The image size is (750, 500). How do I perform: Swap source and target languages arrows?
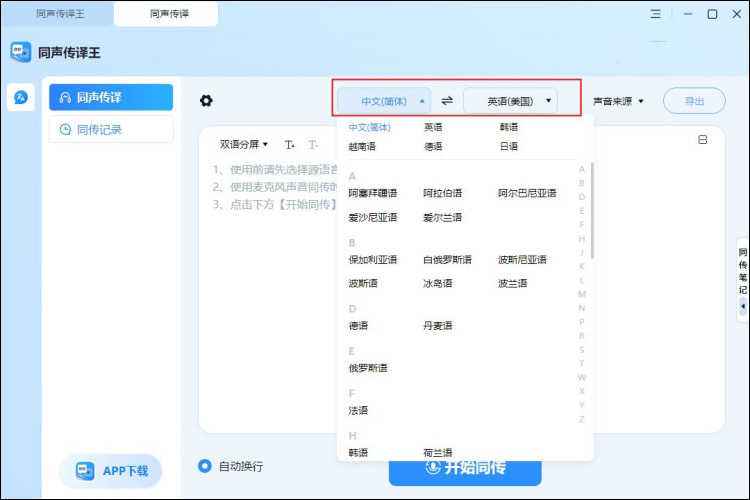pos(447,101)
